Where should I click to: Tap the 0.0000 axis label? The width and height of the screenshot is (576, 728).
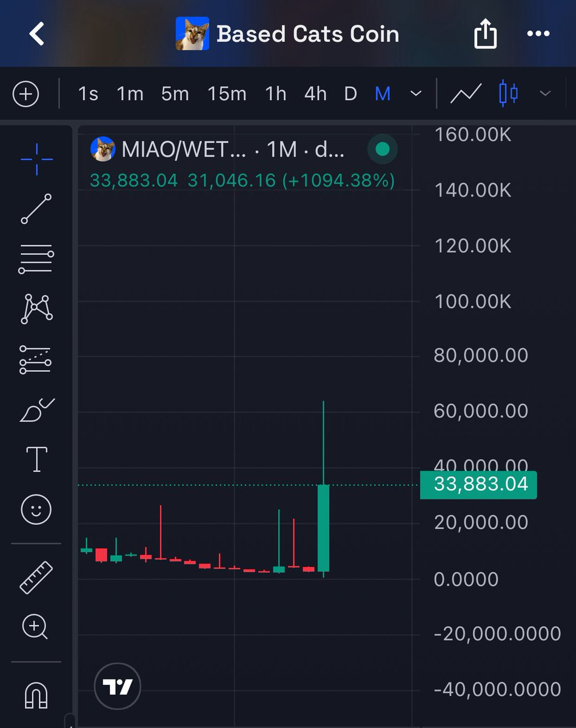click(466, 579)
